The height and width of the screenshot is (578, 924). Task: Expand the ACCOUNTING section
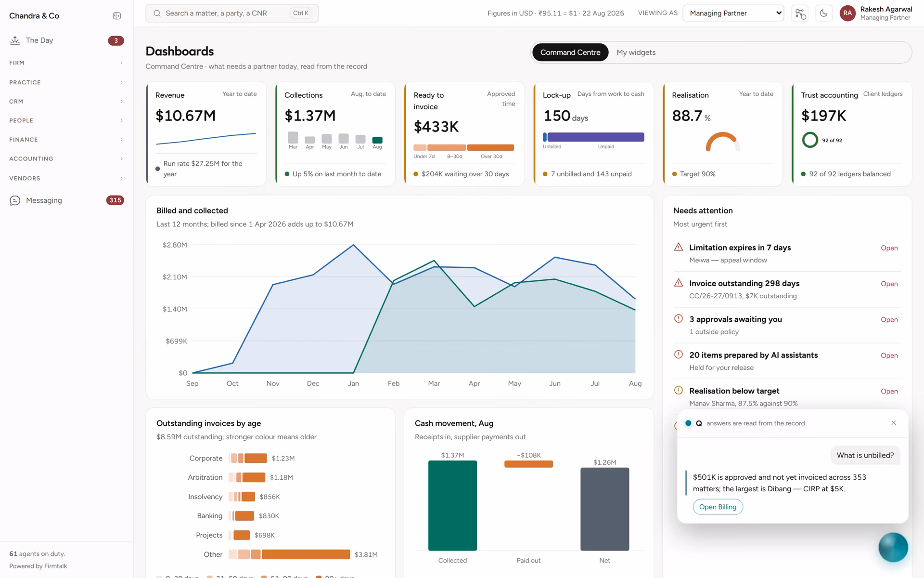[x=66, y=158]
